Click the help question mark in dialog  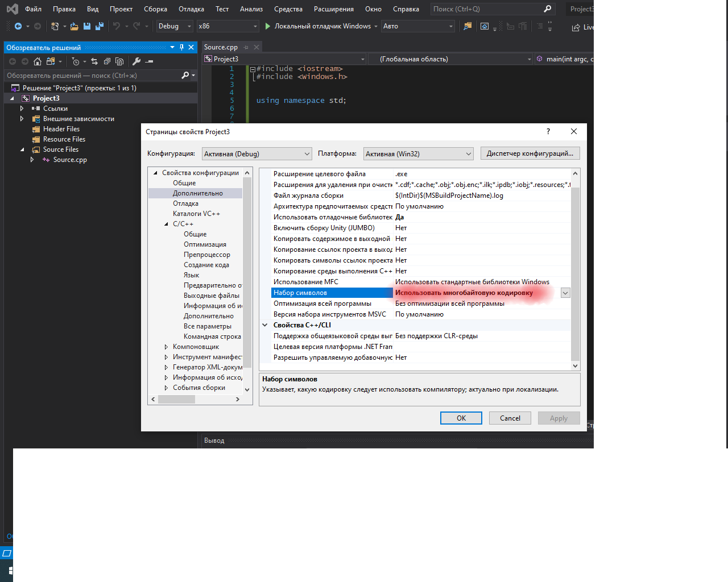pos(548,131)
